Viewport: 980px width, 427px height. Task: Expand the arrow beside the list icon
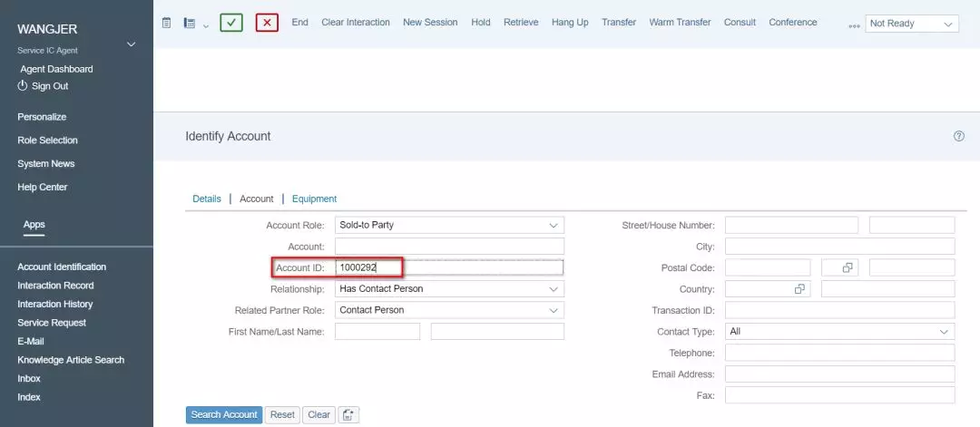pyautogui.click(x=206, y=25)
